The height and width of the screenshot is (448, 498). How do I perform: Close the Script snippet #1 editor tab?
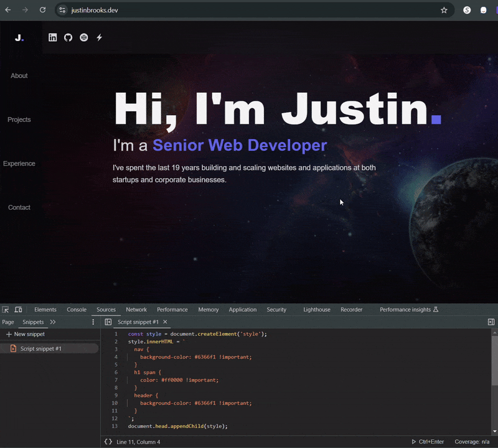tap(164, 322)
